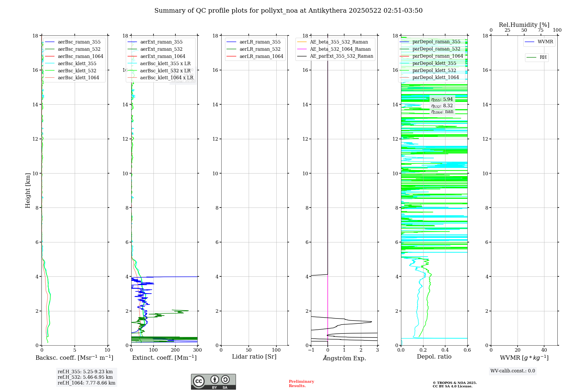Click legend entry AE_beta_355_532_Raman
The image size is (577, 392).
pyautogui.click(x=333, y=42)
